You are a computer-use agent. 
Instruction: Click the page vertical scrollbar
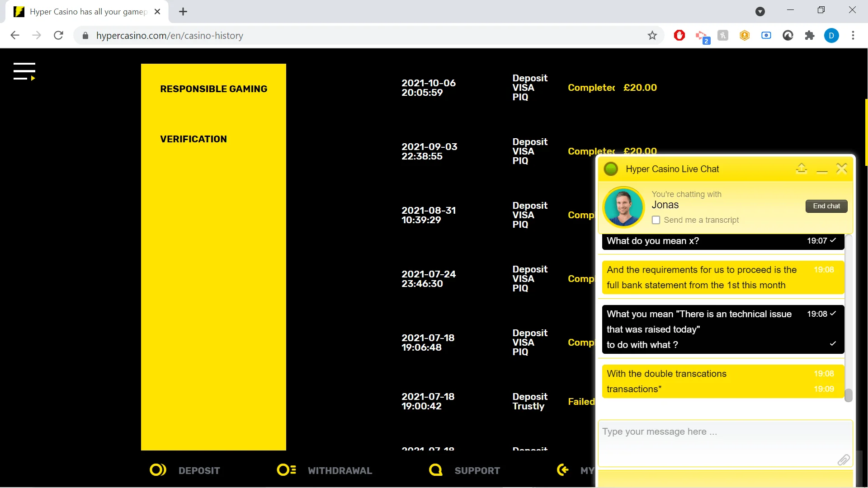coord(866,132)
